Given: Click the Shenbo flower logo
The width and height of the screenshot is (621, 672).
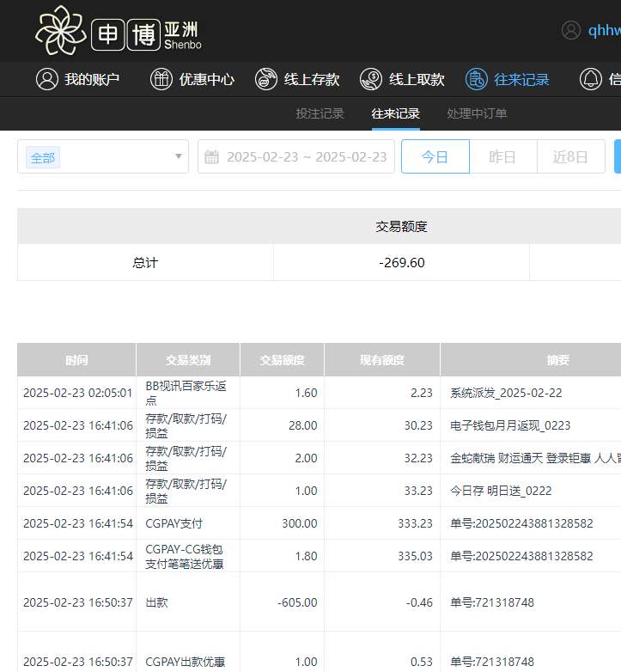Looking at the screenshot, I should [61, 31].
